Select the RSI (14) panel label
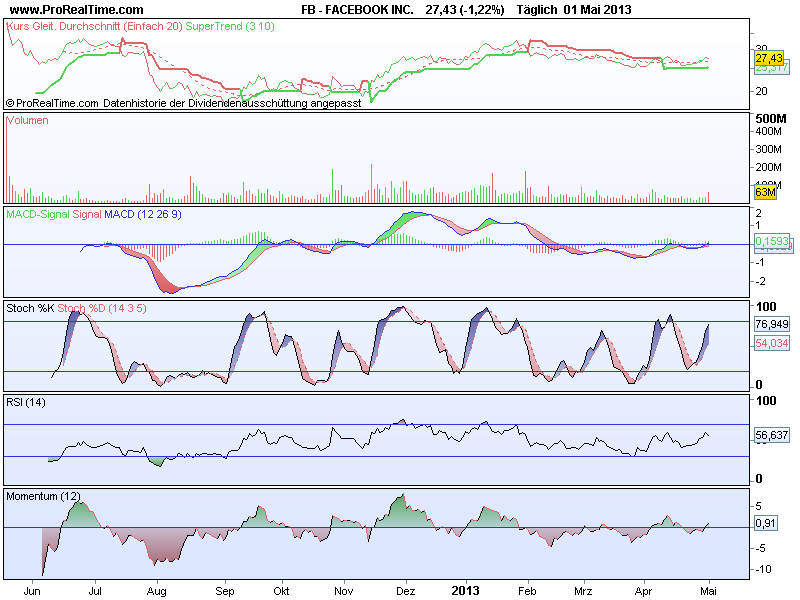Viewport: 800px width, 600px height. [x=26, y=402]
